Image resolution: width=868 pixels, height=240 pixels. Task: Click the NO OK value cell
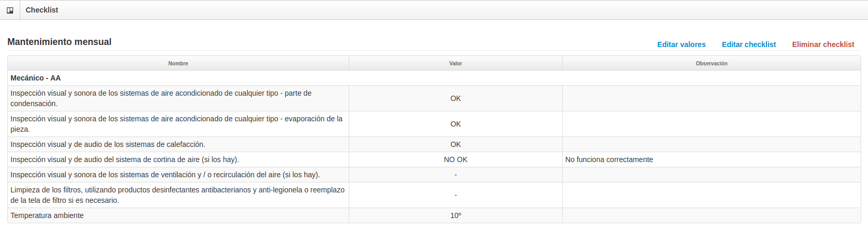click(x=455, y=159)
